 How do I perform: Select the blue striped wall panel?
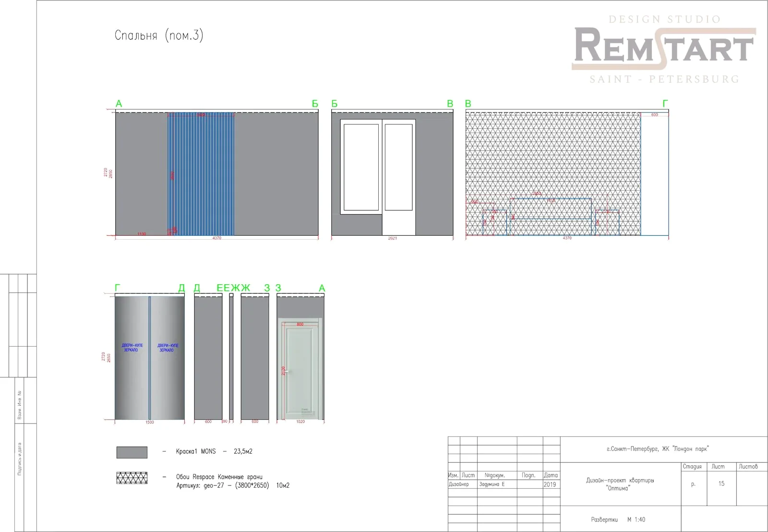(201, 174)
